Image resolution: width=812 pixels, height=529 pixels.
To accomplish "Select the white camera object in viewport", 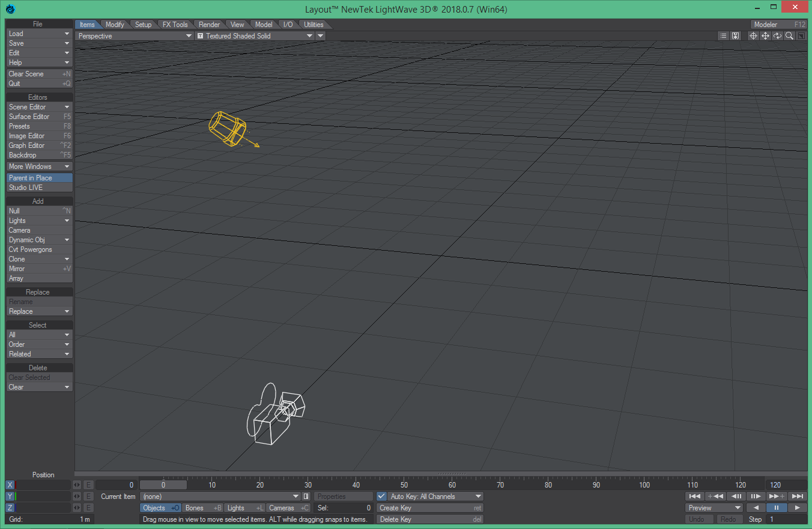I will click(x=275, y=415).
